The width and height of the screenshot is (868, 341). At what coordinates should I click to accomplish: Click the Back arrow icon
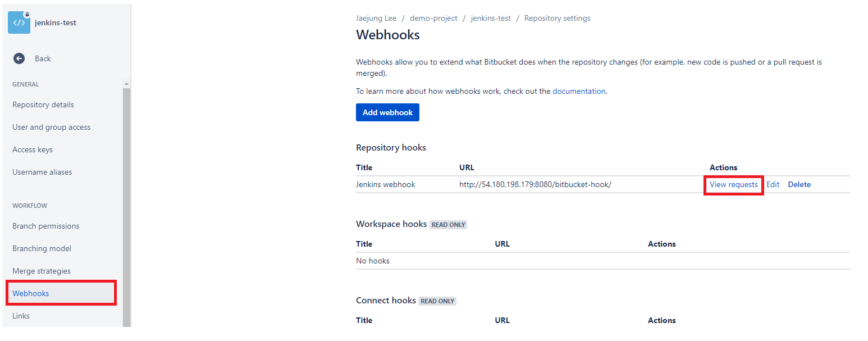pyautogui.click(x=19, y=58)
